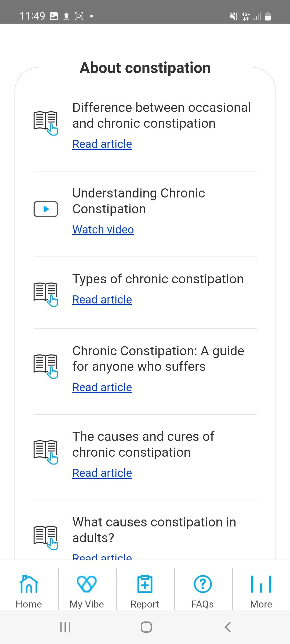Read article under causes and cures of constipation
The image size is (290, 644).
click(102, 473)
